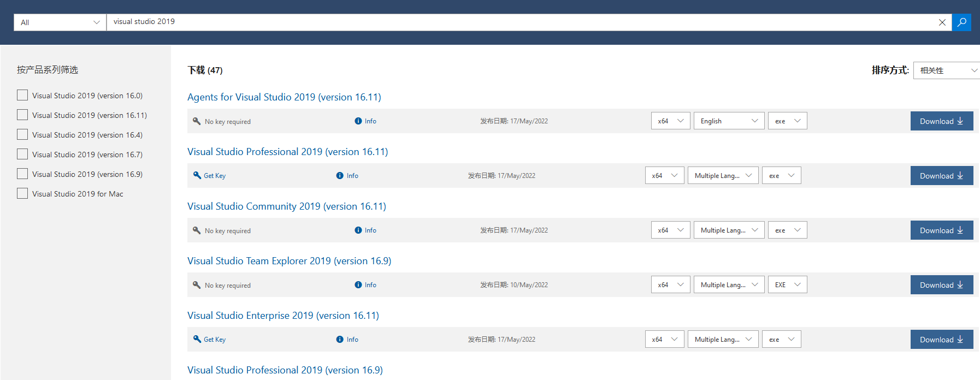This screenshot has height=380, width=980.
Task: Click the Info icon for Visual Studio Enterprise
Action: coord(340,340)
